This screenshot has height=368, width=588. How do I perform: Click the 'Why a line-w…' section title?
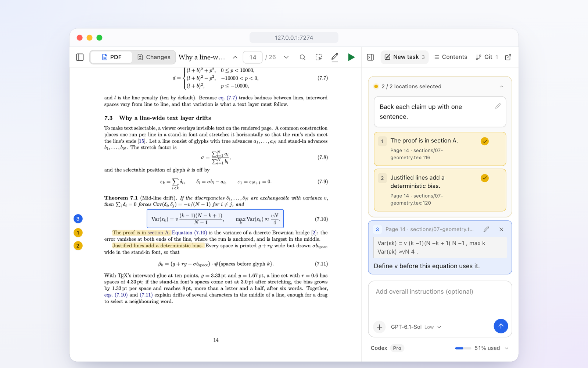click(x=202, y=57)
